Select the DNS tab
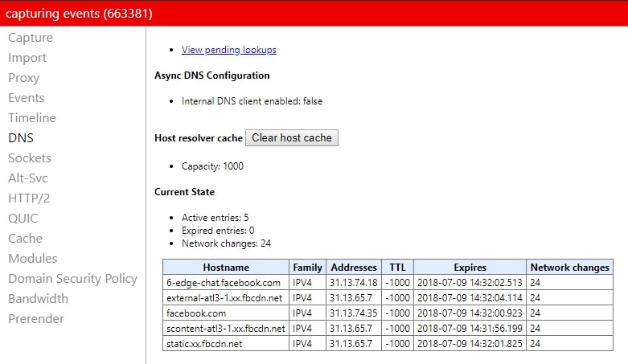Image resolution: width=628 pixels, height=364 pixels. pyautogui.click(x=21, y=137)
